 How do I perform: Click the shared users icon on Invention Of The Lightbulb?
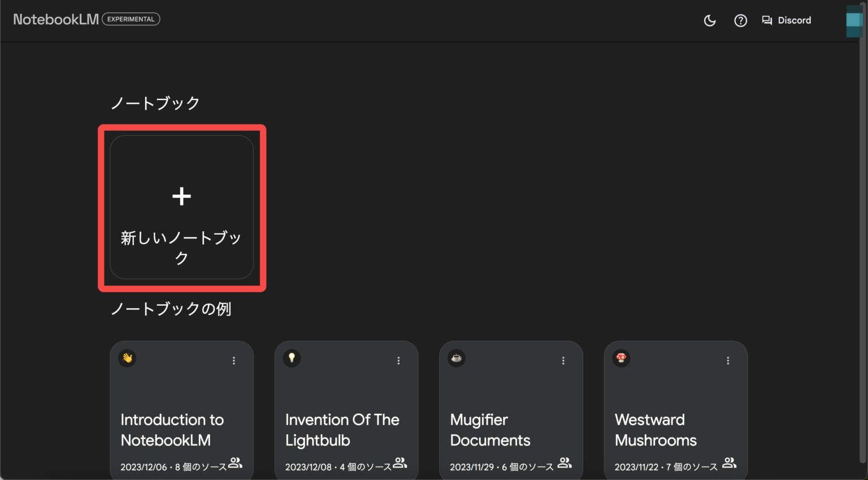400,462
